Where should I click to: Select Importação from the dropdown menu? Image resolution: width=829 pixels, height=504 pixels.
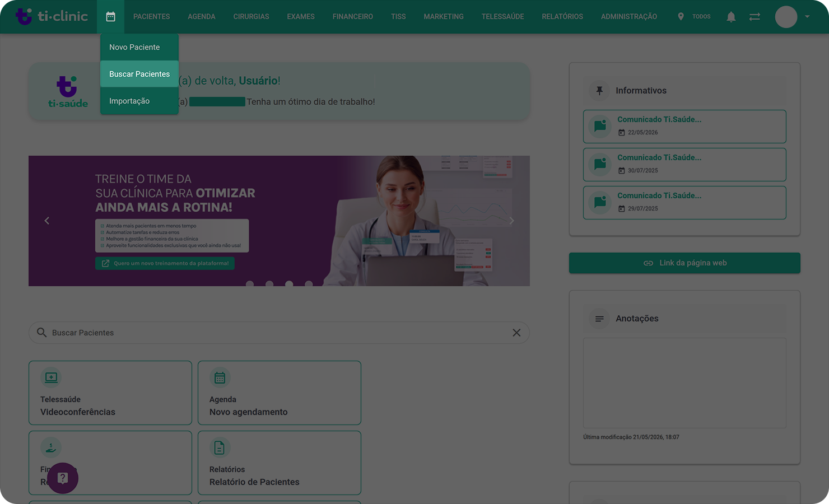pyautogui.click(x=139, y=101)
